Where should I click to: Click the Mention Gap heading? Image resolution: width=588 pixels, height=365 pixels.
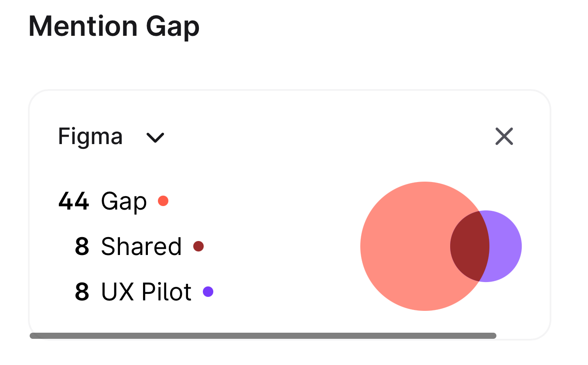pos(114,27)
